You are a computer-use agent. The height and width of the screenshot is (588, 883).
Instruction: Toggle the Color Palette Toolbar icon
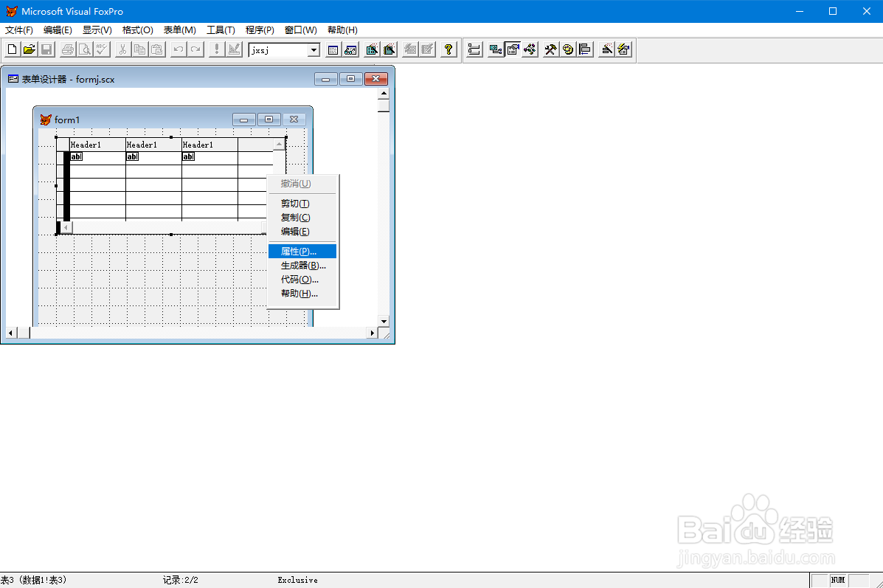pos(568,49)
